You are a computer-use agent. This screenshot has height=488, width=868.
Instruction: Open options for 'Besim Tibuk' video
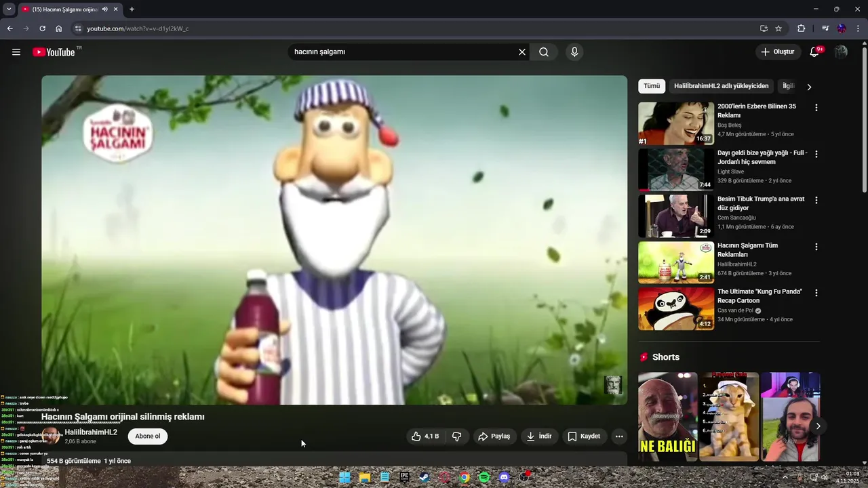(816, 200)
